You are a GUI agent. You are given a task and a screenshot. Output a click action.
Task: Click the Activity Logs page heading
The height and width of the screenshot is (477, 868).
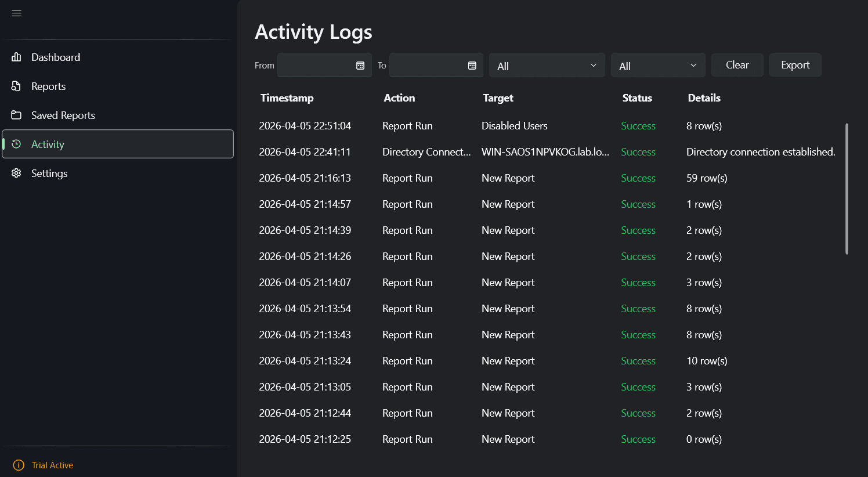click(x=313, y=32)
